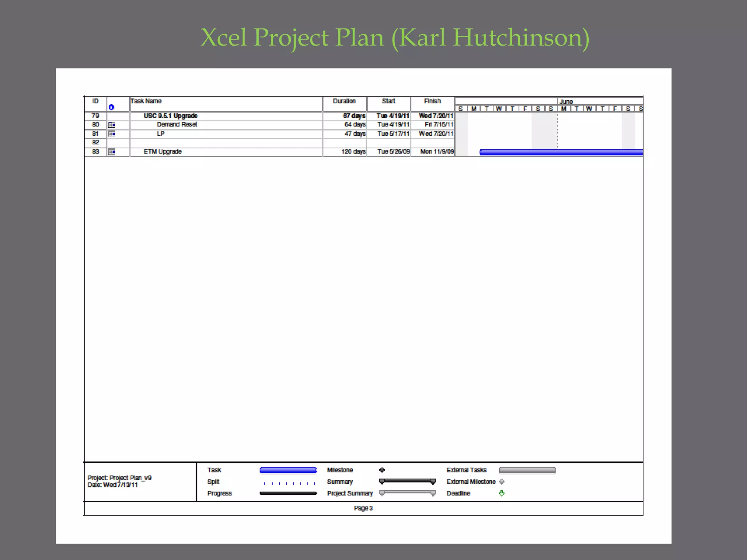Click the 47 days duration cell
This screenshot has width=747, height=560.
(355, 134)
